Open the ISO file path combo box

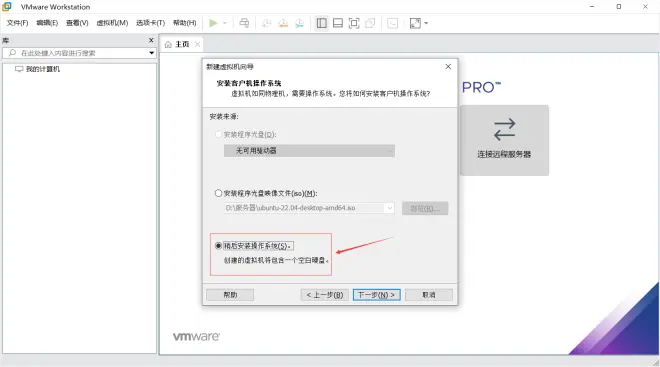click(x=309, y=208)
